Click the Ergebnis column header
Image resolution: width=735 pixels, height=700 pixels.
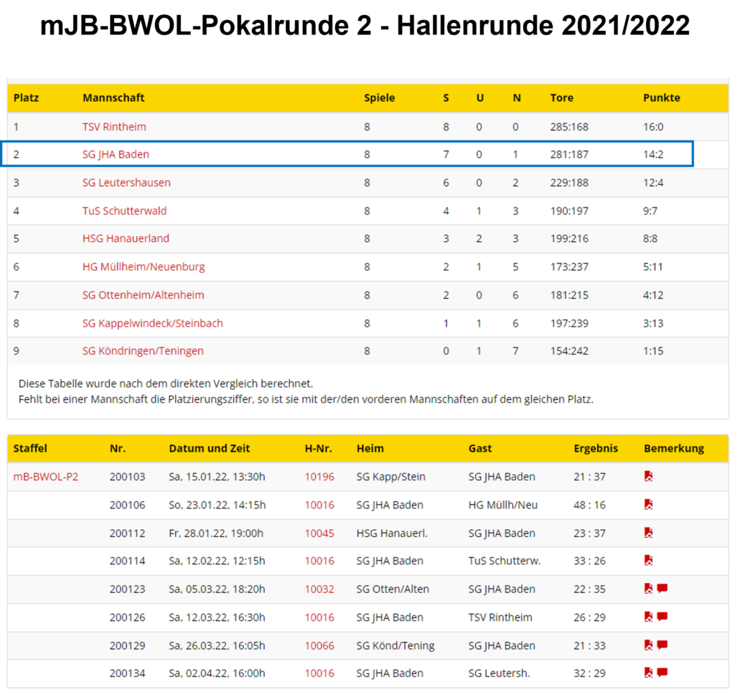596,448
